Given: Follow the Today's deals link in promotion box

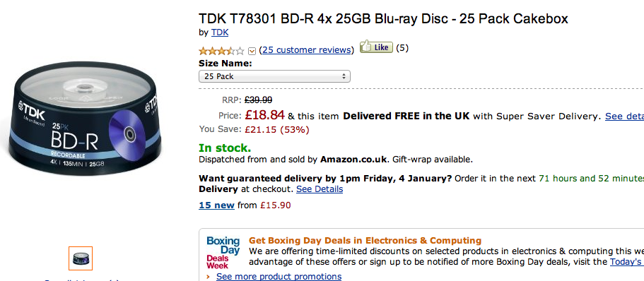Looking at the screenshot, I should (x=627, y=261).
